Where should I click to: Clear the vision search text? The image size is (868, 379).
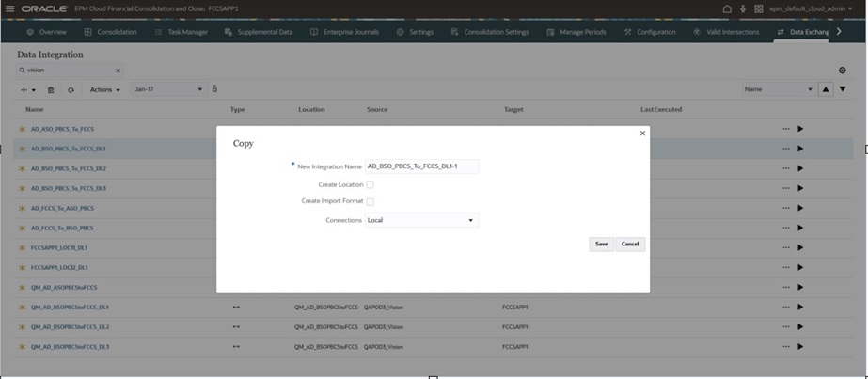coord(118,71)
